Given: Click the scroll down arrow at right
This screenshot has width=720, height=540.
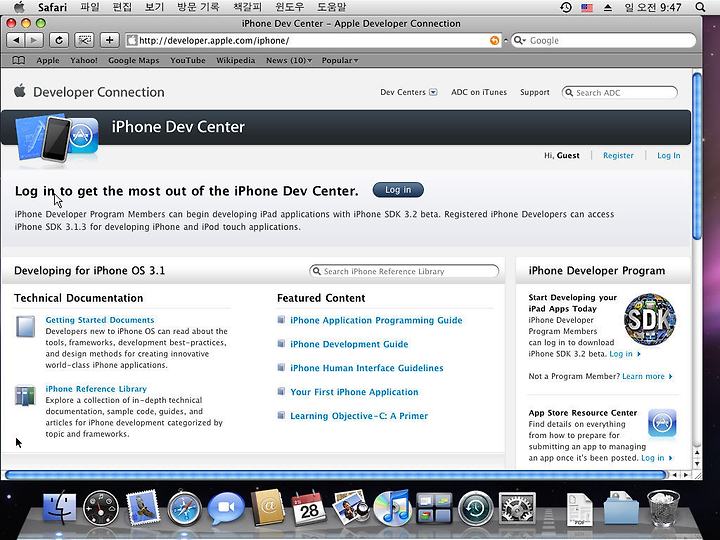Looking at the screenshot, I should pyautogui.click(x=697, y=464).
